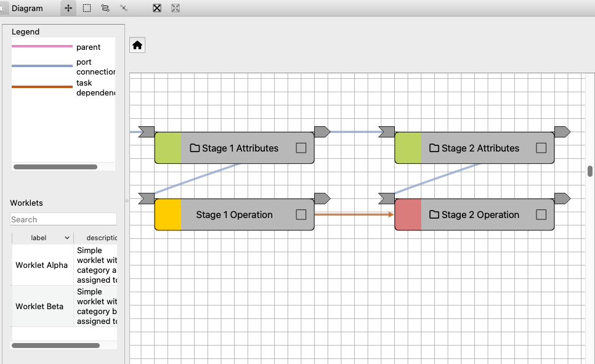Click the diagram vertical scrollbar thumb
595x364 pixels.
pos(590,171)
